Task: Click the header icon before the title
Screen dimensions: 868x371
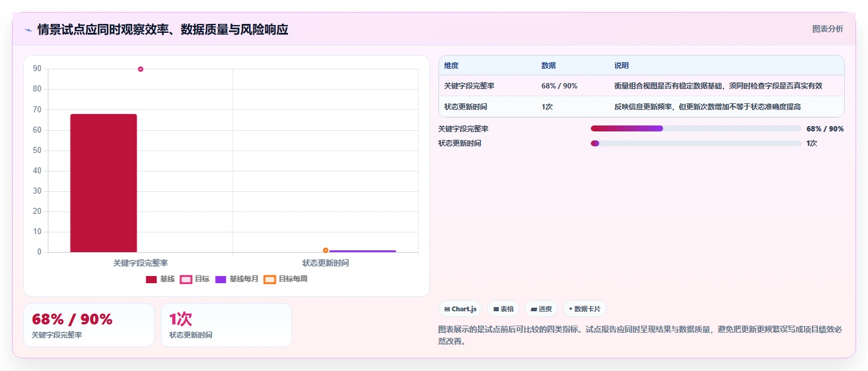Action: [28, 30]
